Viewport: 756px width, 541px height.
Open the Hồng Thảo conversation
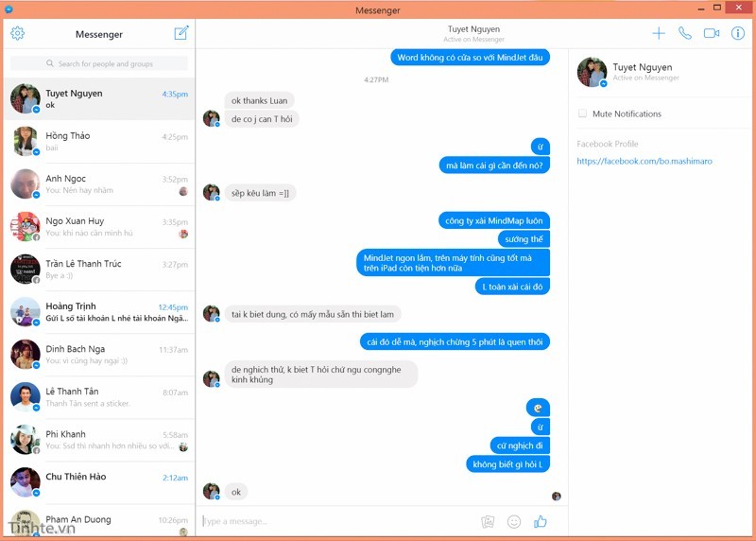click(x=99, y=142)
